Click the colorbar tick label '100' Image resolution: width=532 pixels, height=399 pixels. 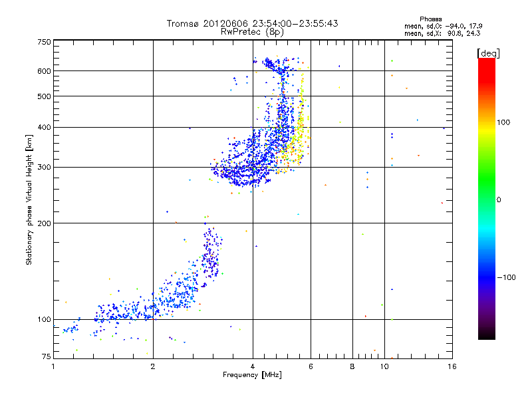point(503,122)
